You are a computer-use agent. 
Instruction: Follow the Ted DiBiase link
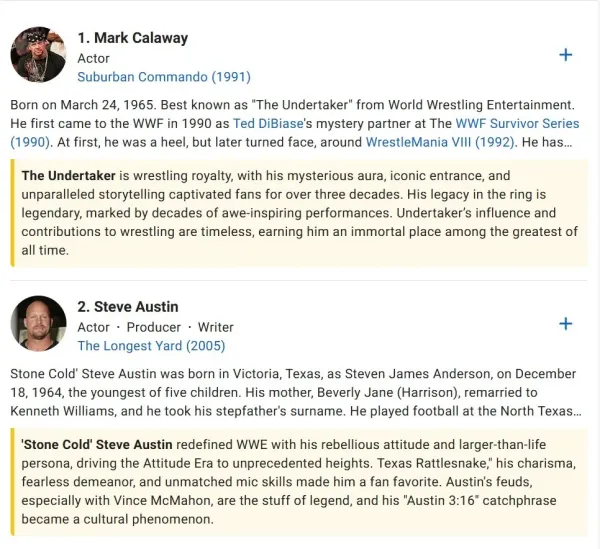coord(268,124)
